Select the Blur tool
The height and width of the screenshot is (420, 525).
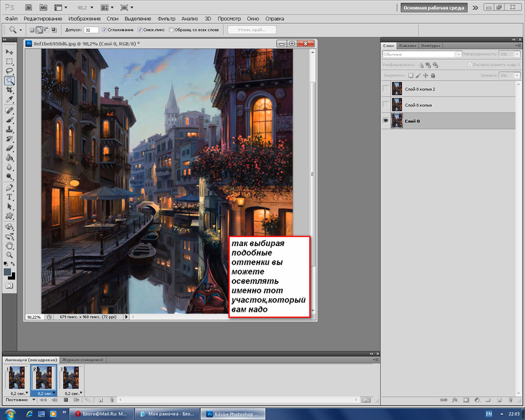[9, 167]
